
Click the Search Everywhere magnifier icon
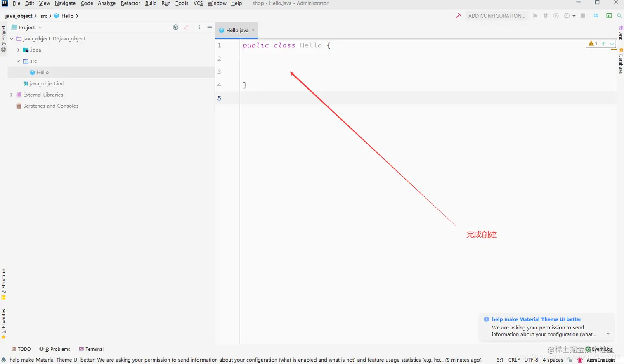[619, 16]
